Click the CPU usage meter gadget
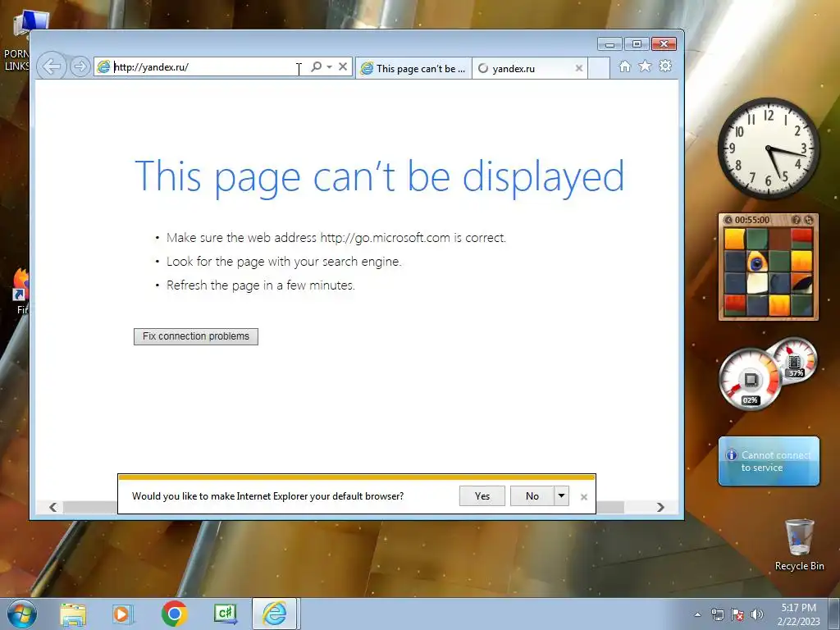The height and width of the screenshot is (630, 840). pos(749,381)
